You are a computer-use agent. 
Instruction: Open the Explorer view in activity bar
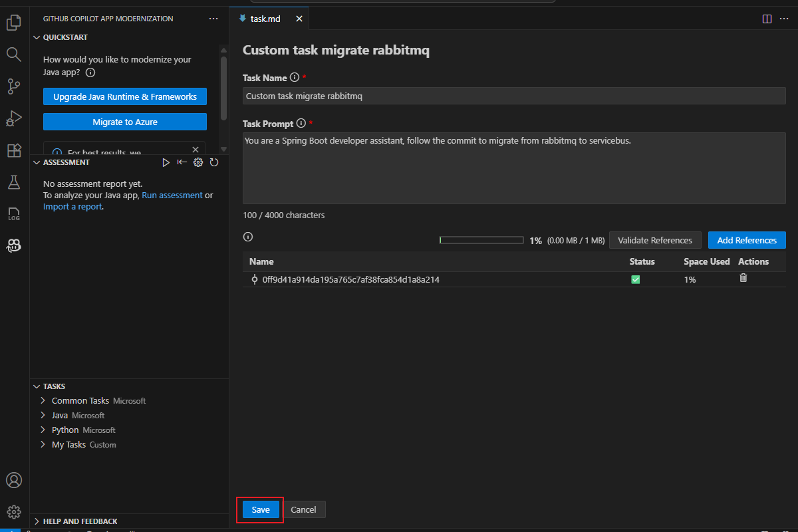pos(14,23)
